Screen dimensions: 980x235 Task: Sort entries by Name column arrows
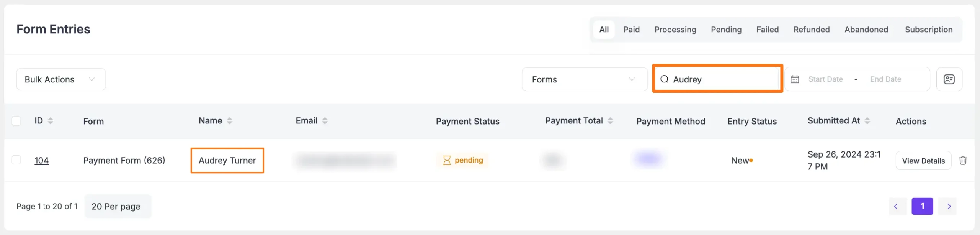click(x=230, y=121)
